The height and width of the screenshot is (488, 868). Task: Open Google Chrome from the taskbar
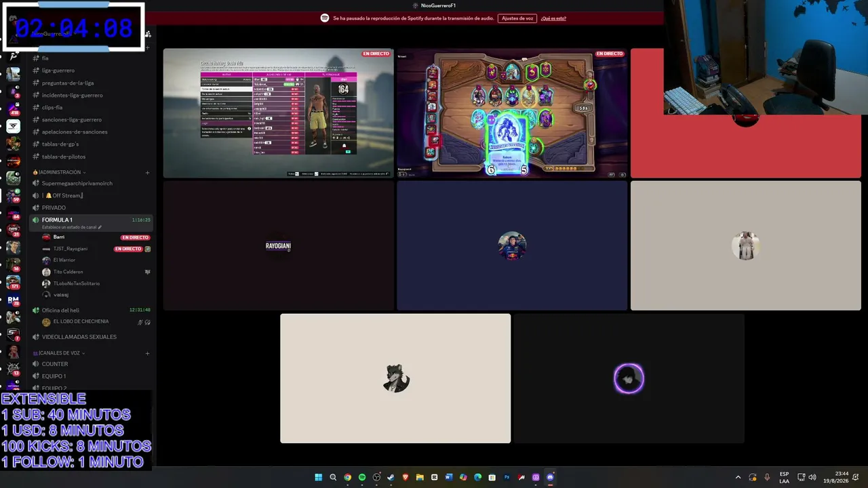tap(347, 477)
